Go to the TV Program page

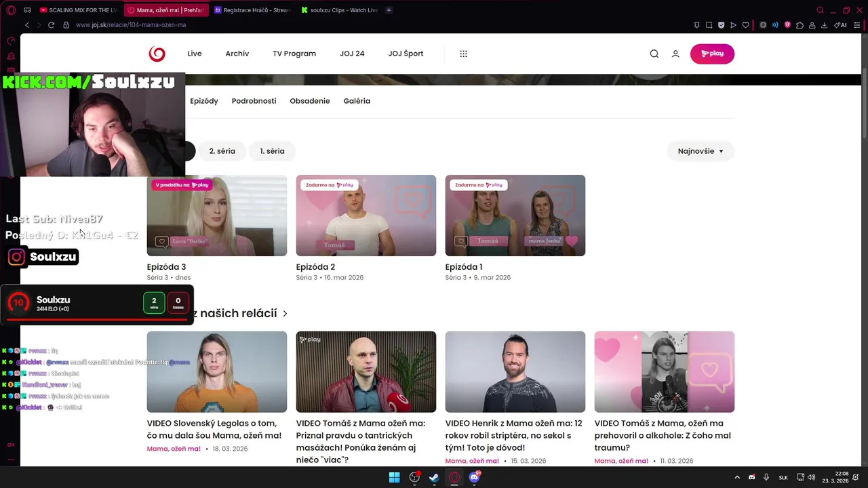click(x=294, y=54)
